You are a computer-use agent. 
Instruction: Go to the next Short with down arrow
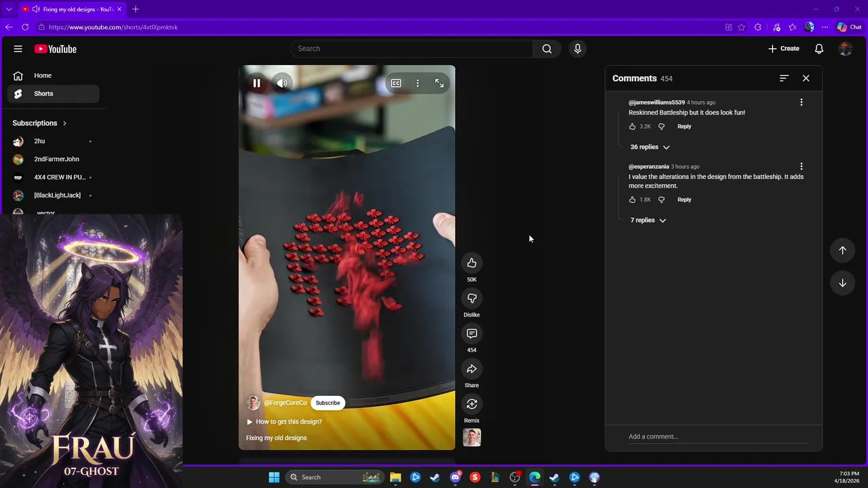842,283
